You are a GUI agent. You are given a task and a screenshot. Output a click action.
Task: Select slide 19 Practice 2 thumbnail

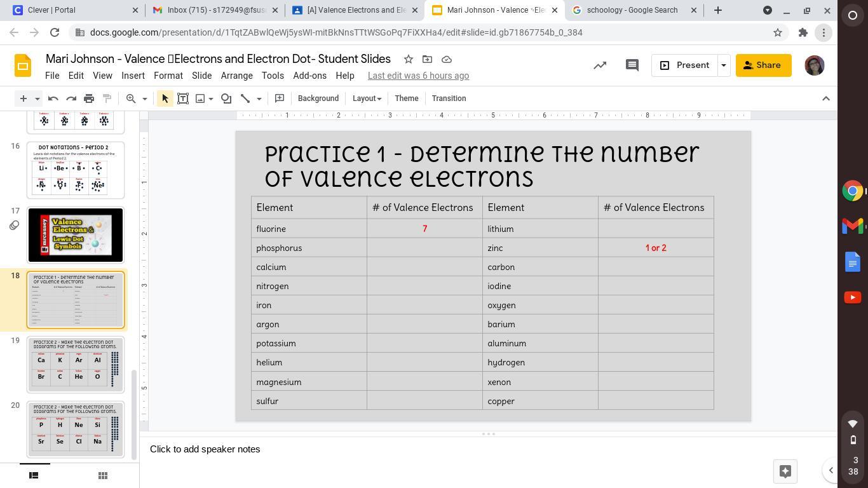(75, 365)
